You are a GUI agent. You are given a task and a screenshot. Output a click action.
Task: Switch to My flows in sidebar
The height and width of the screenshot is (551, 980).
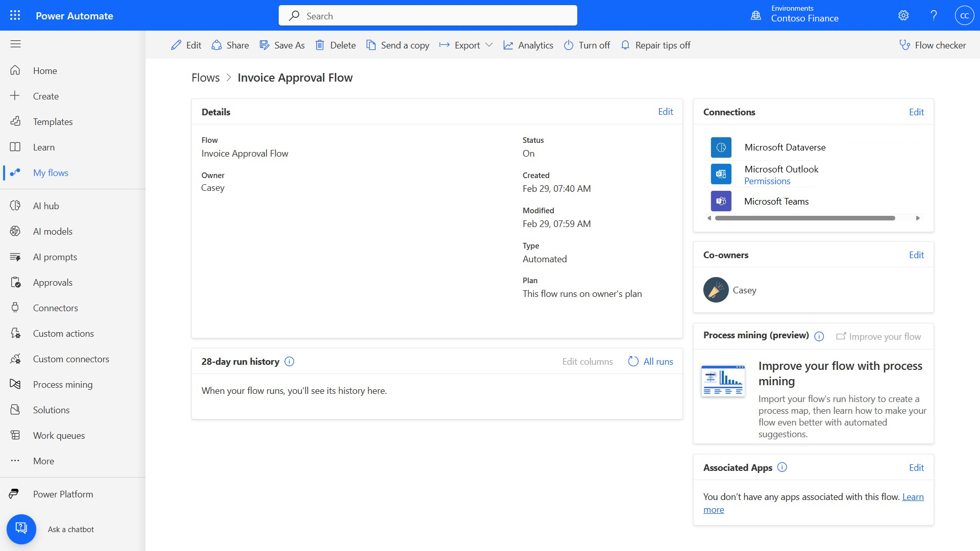coord(50,172)
